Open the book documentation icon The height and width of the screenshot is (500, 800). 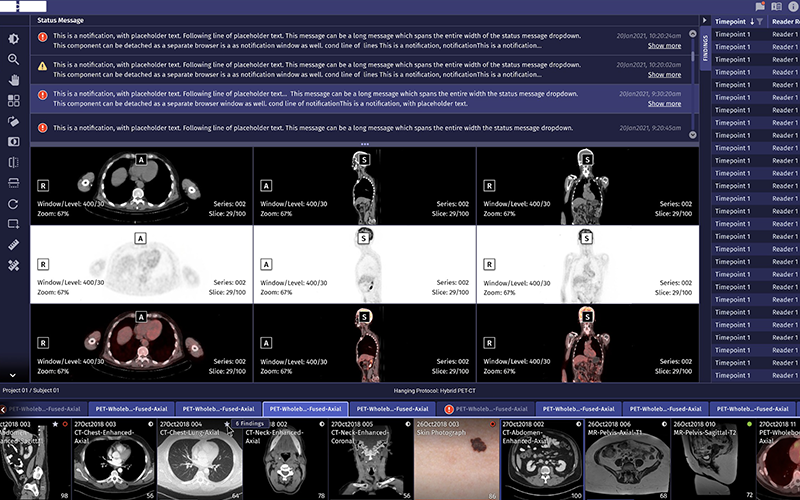[777, 6]
